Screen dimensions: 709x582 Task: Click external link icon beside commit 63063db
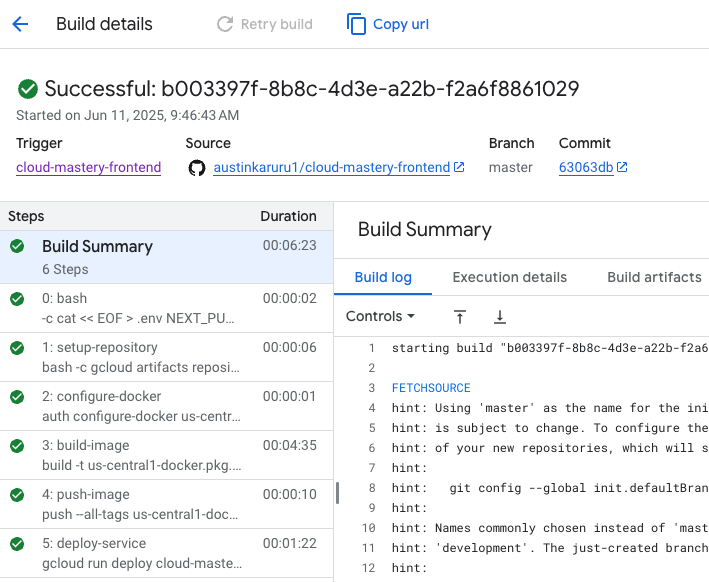[x=622, y=167]
